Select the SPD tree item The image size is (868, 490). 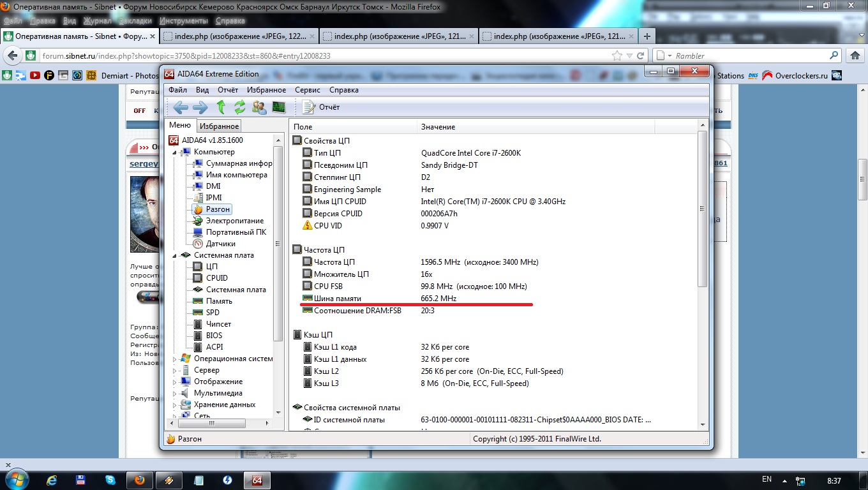point(206,313)
